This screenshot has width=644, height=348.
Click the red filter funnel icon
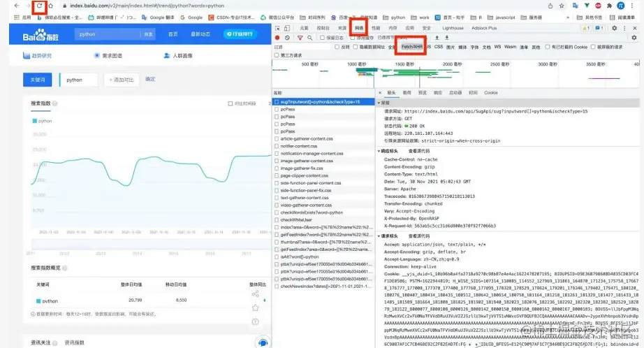299,38
